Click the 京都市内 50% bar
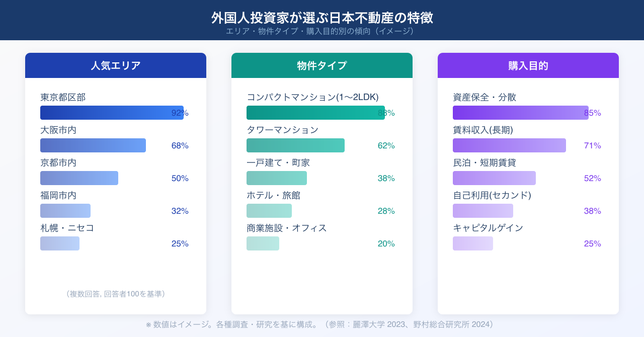The height and width of the screenshot is (337, 644). tap(79, 178)
